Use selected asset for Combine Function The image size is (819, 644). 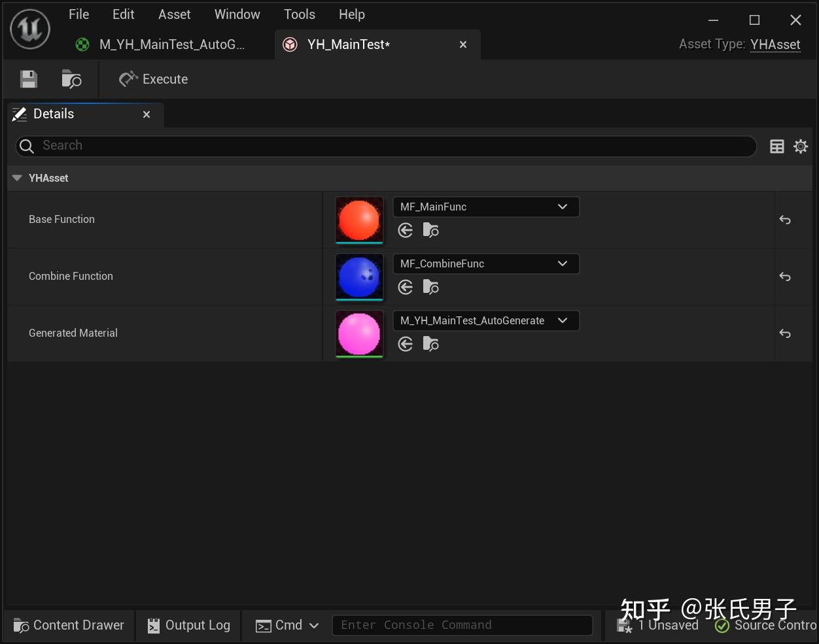click(x=406, y=286)
